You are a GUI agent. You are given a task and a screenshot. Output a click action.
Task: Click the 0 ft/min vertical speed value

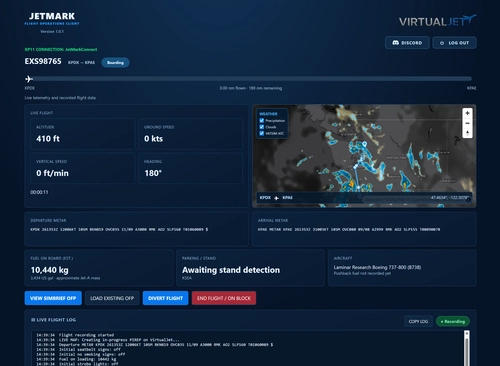[x=52, y=173]
